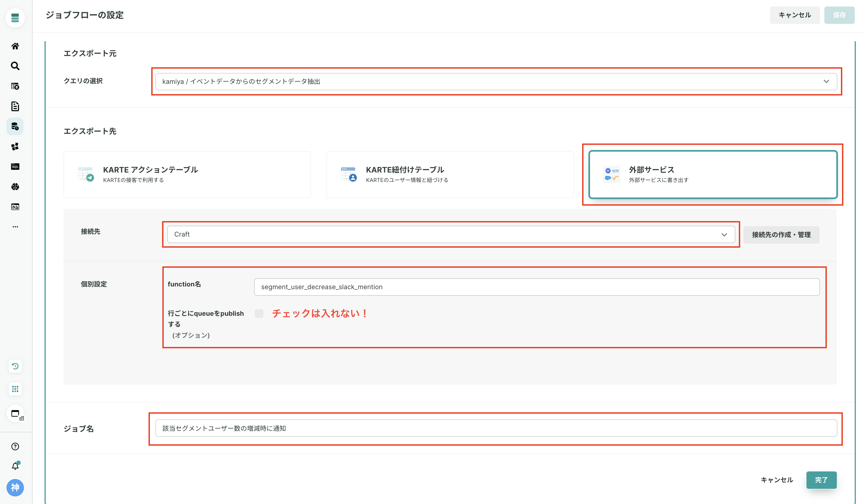Screen dimensions: 864x504
Task: Open the dashboard chart icon in sidebar
Action: click(x=15, y=207)
